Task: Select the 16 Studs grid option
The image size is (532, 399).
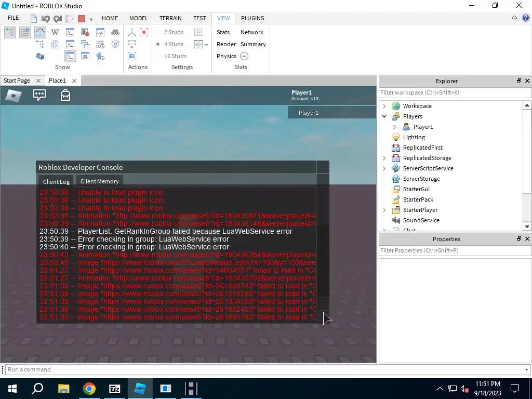Action: (x=175, y=56)
